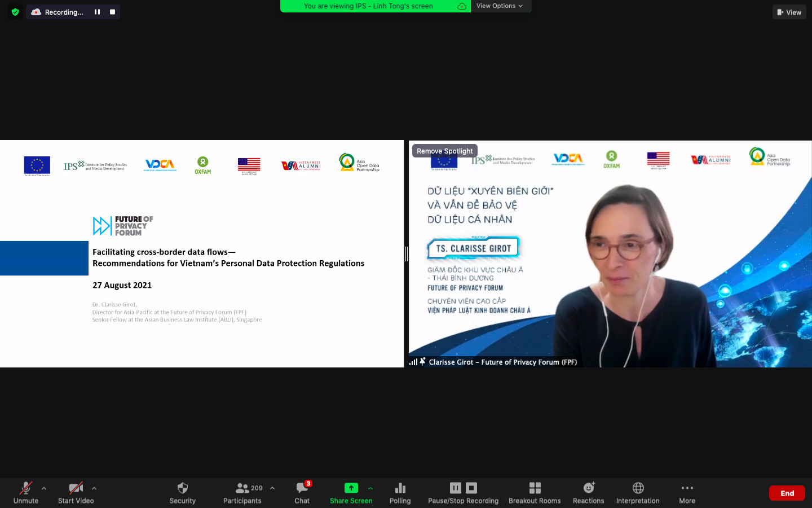Viewport: 812px width, 508px height.
Task: Stop the recording in the top bar
Action: (112, 12)
